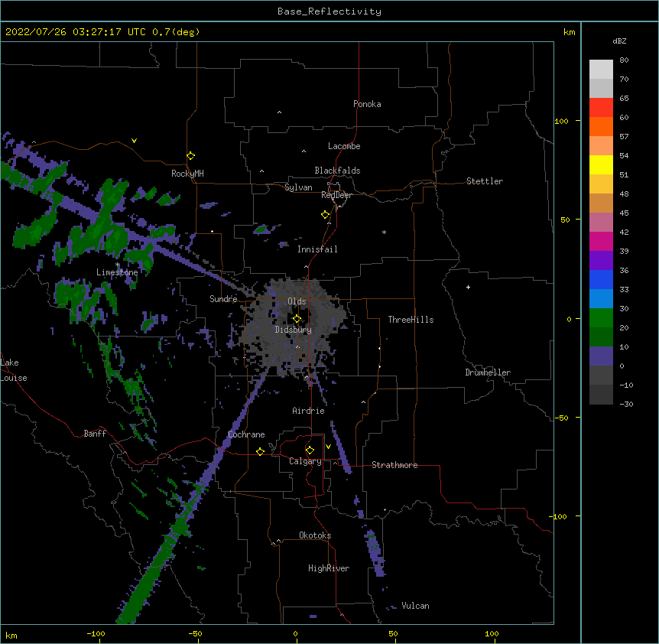Click the Okotoks label
The image size is (659, 644).
(315, 535)
